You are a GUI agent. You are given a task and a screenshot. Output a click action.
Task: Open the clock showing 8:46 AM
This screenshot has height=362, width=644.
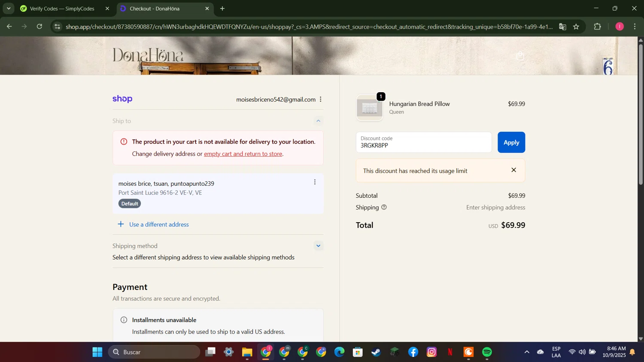(614, 352)
